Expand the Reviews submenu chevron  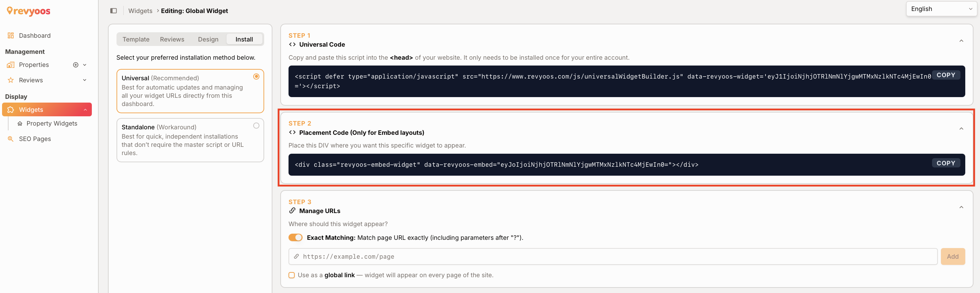click(84, 80)
